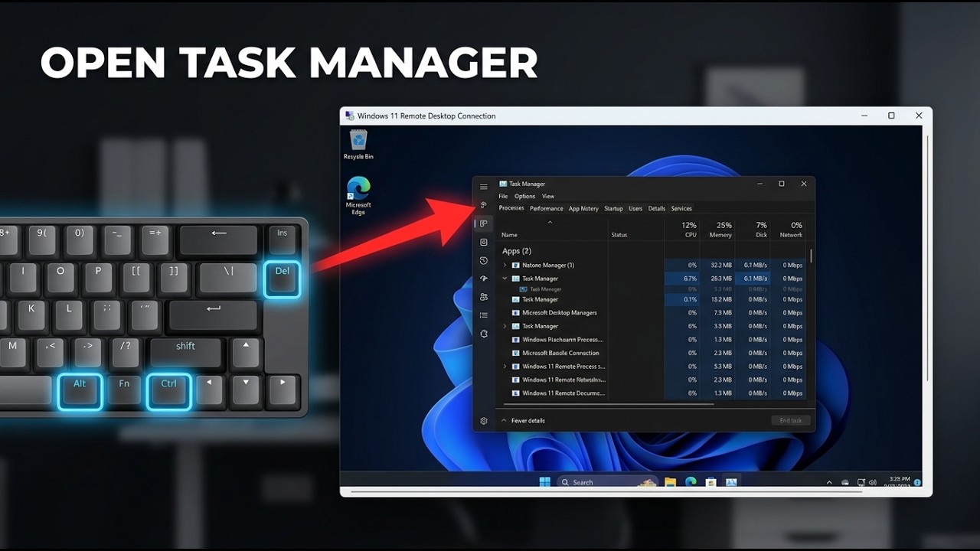The height and width of the screenshot is (551, 980).
Task: Open the taskbar clock showing 3:28 PM
Action: (x=900, y=482)
